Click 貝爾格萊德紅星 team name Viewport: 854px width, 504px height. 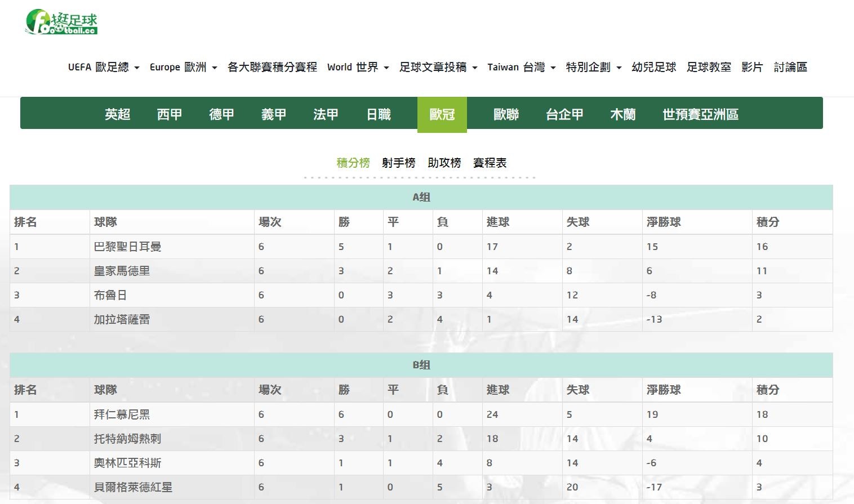point(134,487)
